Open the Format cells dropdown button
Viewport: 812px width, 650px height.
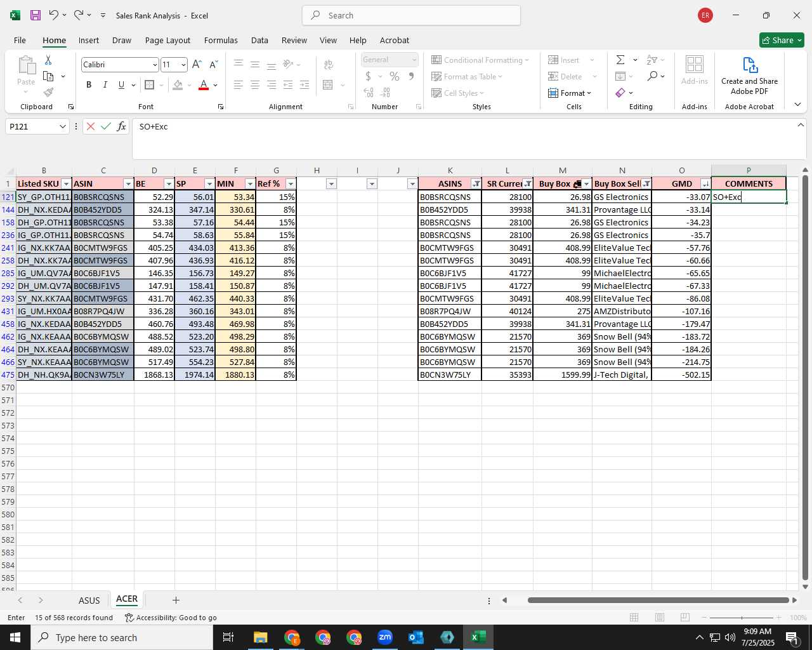coord(570,93)
